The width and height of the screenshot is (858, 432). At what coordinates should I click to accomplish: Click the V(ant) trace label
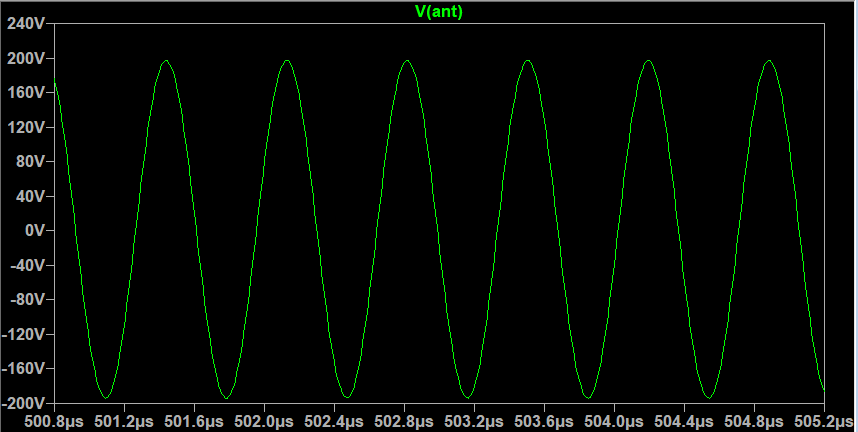point(439,11)
